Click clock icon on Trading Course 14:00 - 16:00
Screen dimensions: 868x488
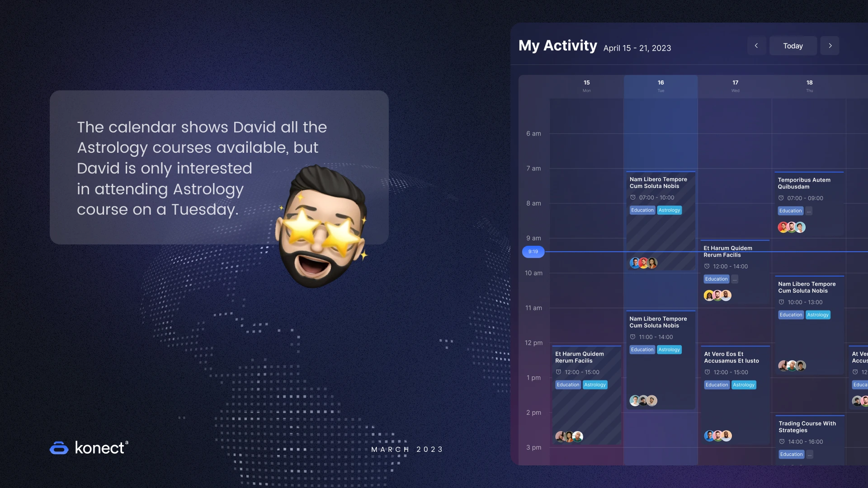click(x=782, y=442)
